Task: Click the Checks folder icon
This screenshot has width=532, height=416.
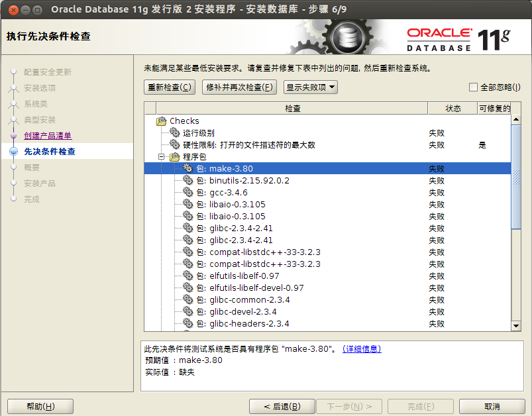Action: [162, 121]
